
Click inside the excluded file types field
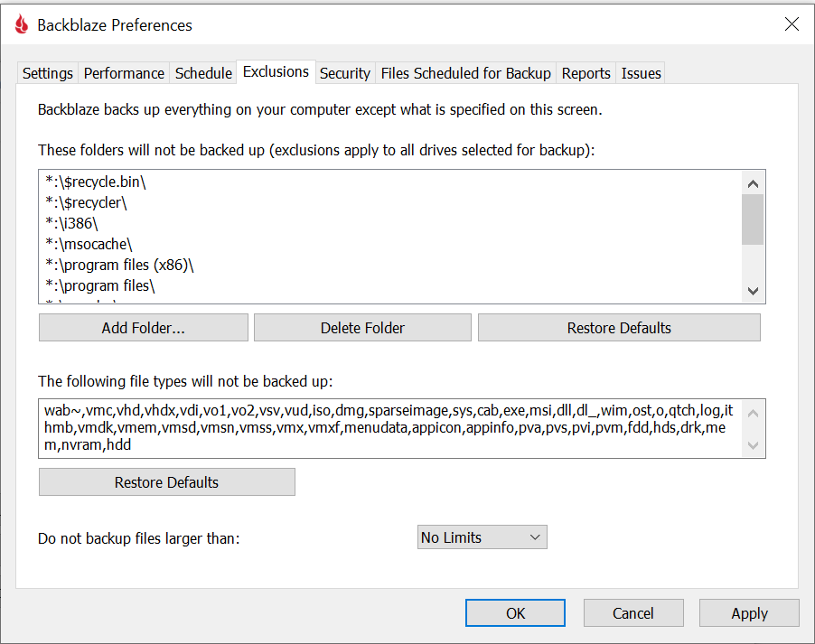[x=391, y=428]
